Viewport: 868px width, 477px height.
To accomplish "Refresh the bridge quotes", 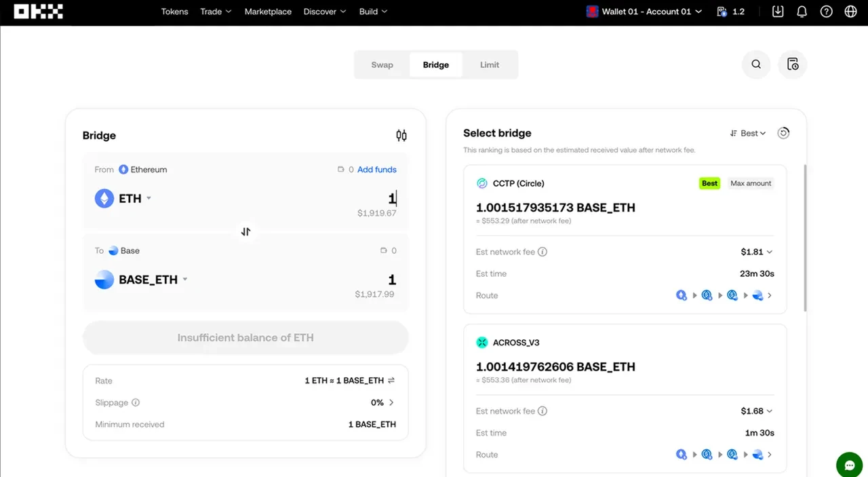I will point(783,133).
